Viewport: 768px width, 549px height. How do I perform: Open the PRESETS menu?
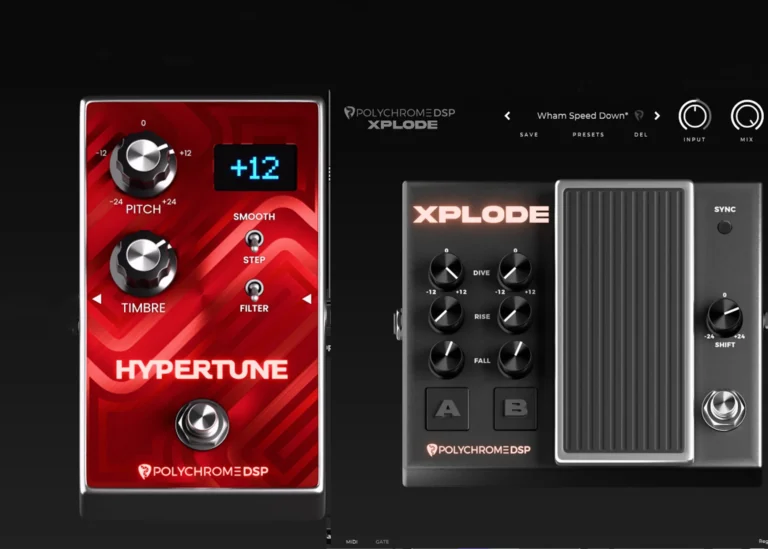[x=588, y=135]
